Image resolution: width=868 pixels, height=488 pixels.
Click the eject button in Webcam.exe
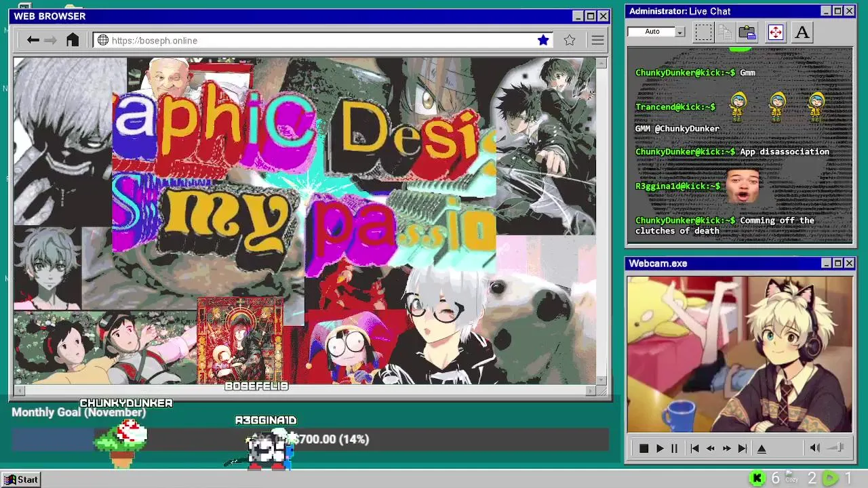coord(762,448)
